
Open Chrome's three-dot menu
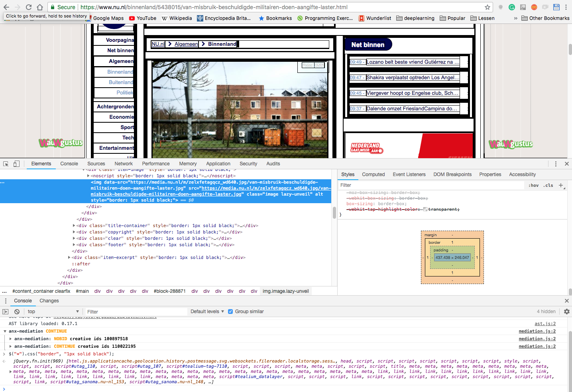coord(566,7)
